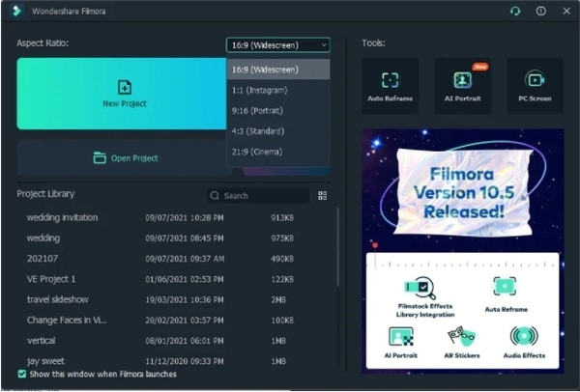The image size is (580, 392).
Task: Select the travel slideshow project
Action: click(176, 299)
